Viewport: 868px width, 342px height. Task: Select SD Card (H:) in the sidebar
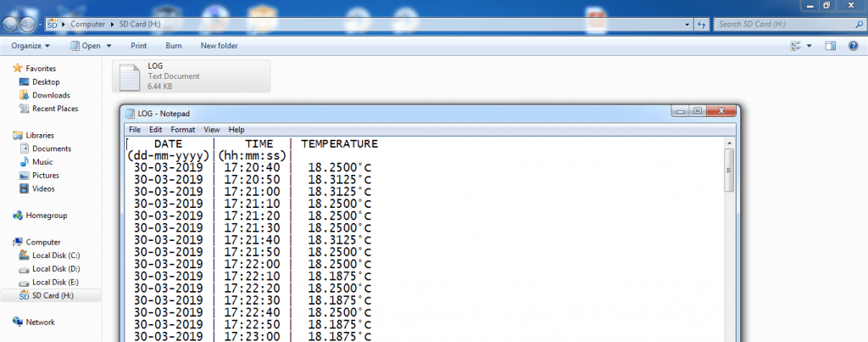click(x=53, y=295)
